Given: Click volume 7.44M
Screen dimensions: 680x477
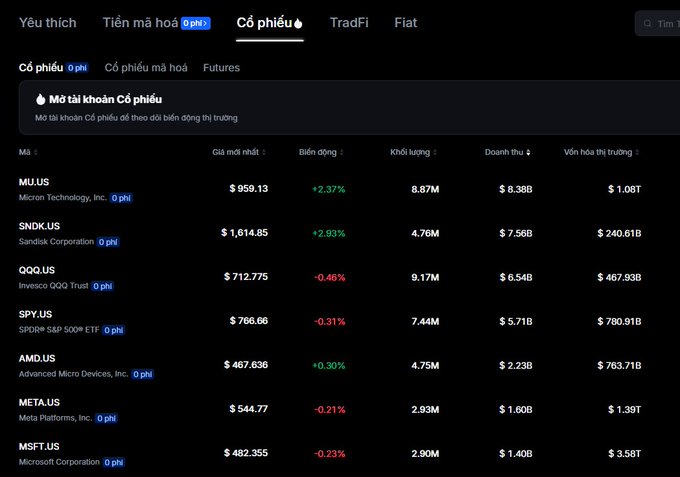Looking at the screenshot, I should click(425, 322).
